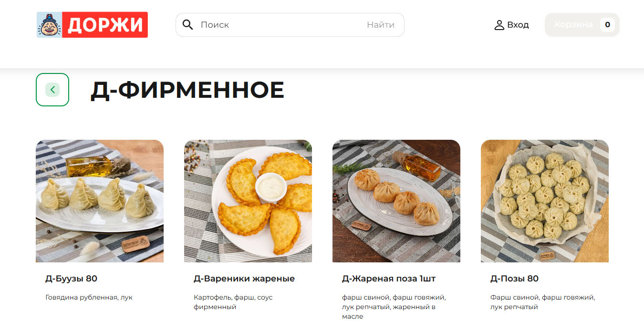Select the Д-Вареники жареные title
This screenshot has width=644, height=322.
[x=244, y=279]
